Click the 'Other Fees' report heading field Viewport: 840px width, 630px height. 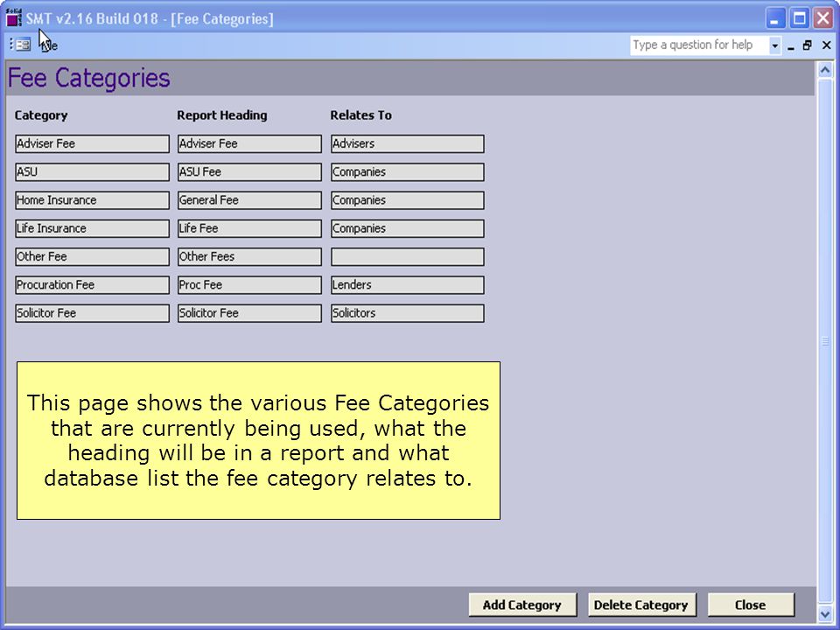(x=249, y=256)
